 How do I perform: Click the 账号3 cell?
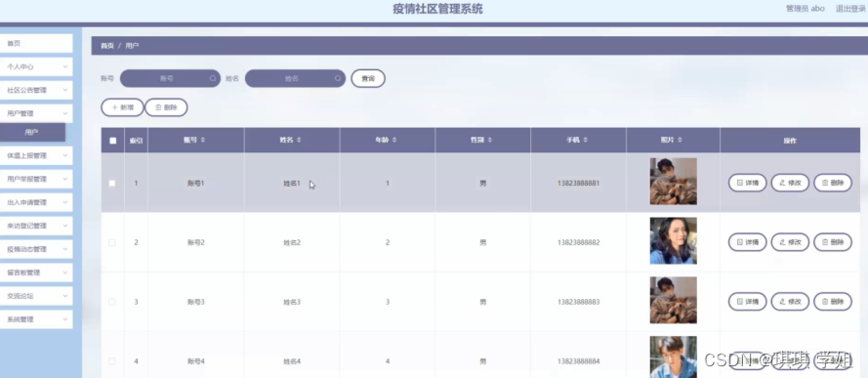[x=196, y=302]
